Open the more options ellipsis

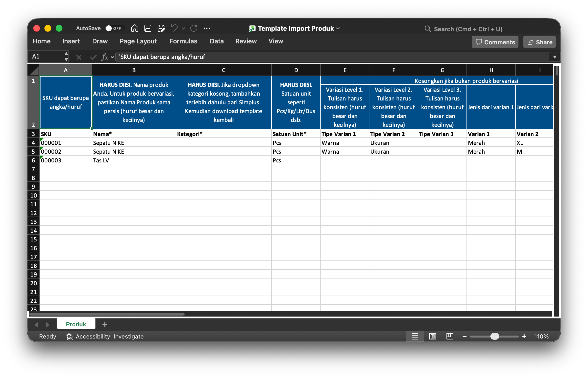point(207,28)
